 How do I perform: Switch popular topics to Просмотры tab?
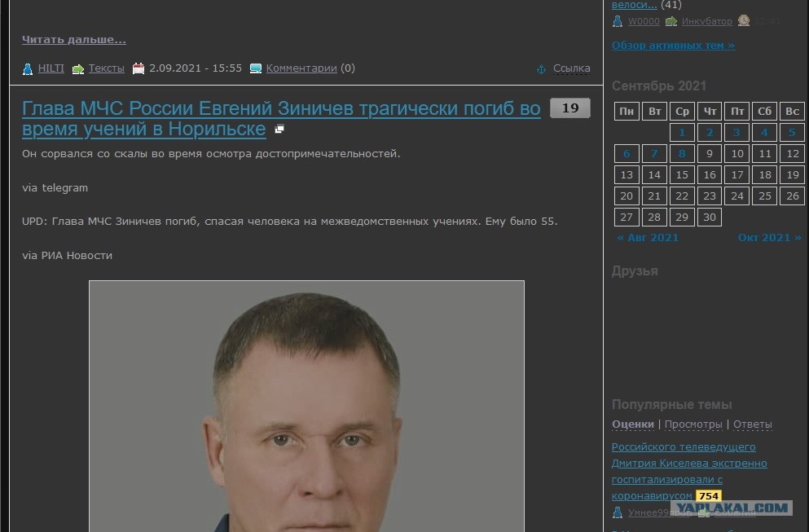pos(693,424)
